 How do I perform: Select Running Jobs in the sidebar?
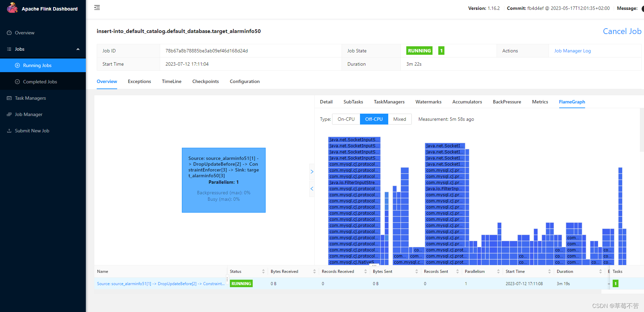[43, 65]
